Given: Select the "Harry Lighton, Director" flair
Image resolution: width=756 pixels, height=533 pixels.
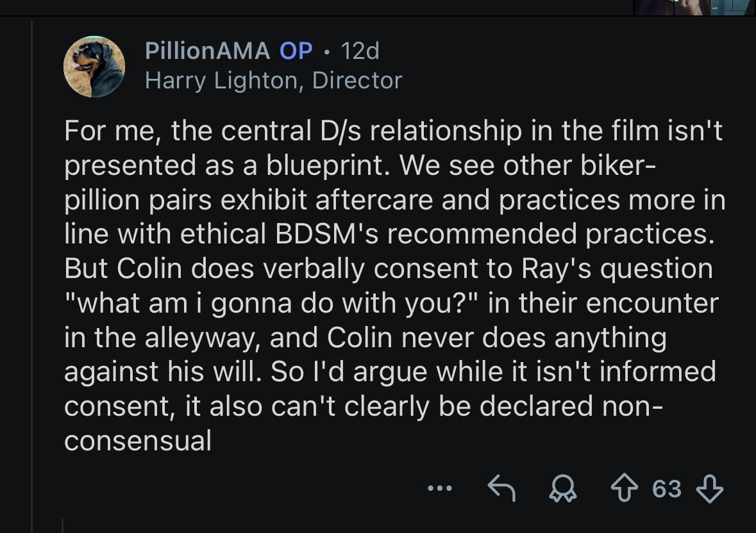Looking at the screenshot, I should point(273,80).
